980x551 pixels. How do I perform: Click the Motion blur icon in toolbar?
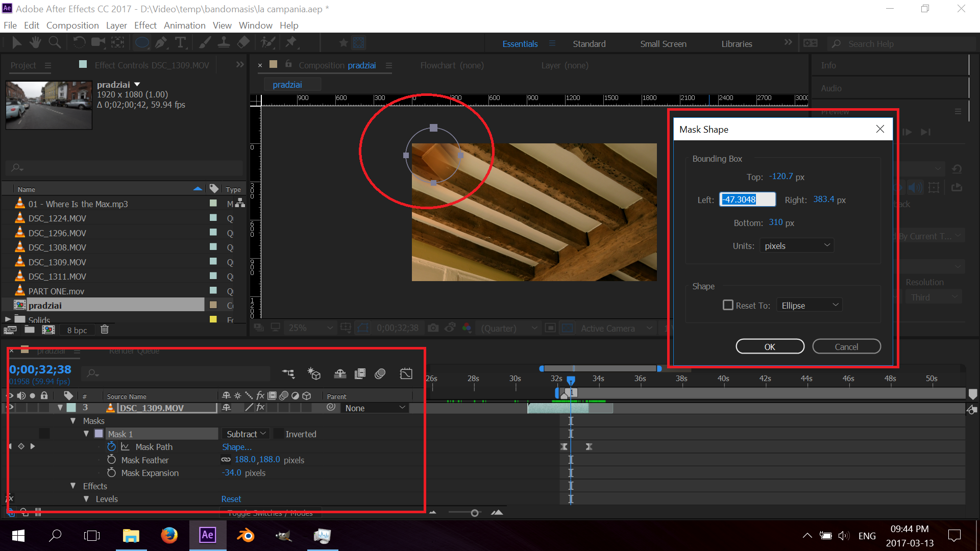click(383, 374)
